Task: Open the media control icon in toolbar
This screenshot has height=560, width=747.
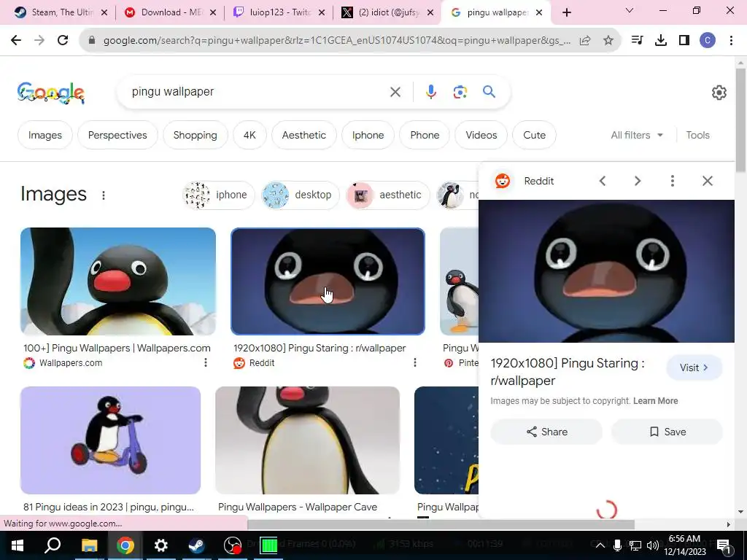Action: [637, 41]
